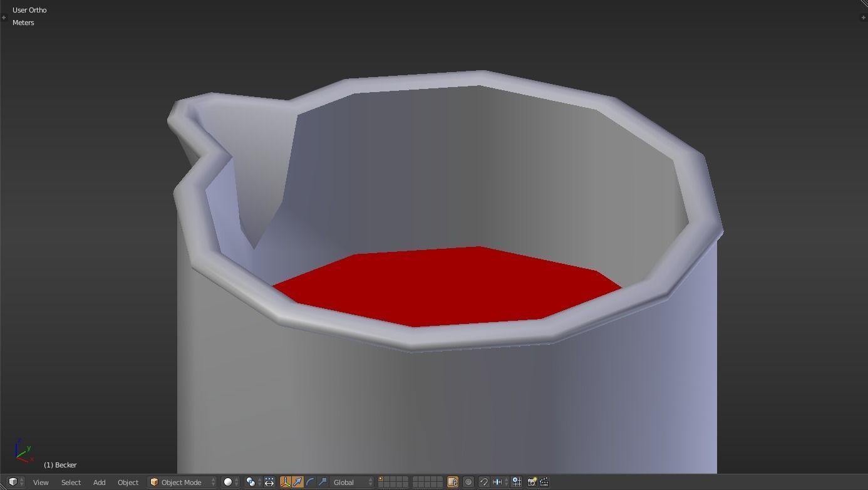Screen dimensions: 868x490
Task: Select the active layer button with the dot
Action: click(x=381, y=479)
